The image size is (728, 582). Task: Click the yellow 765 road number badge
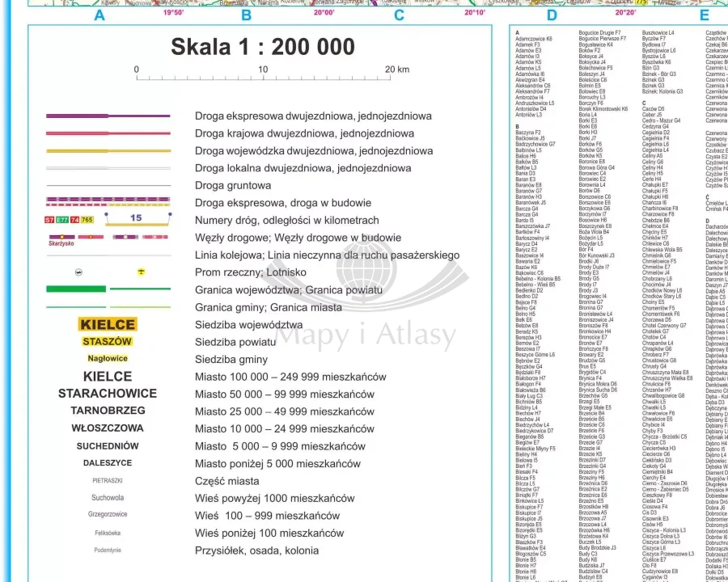pyautogui.click(x=87, y=220)
